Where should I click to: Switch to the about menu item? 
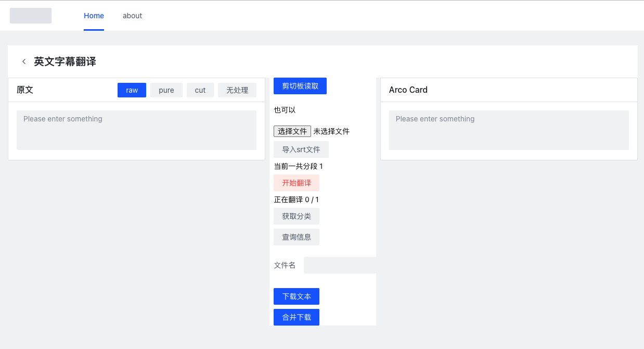[132, 16]
